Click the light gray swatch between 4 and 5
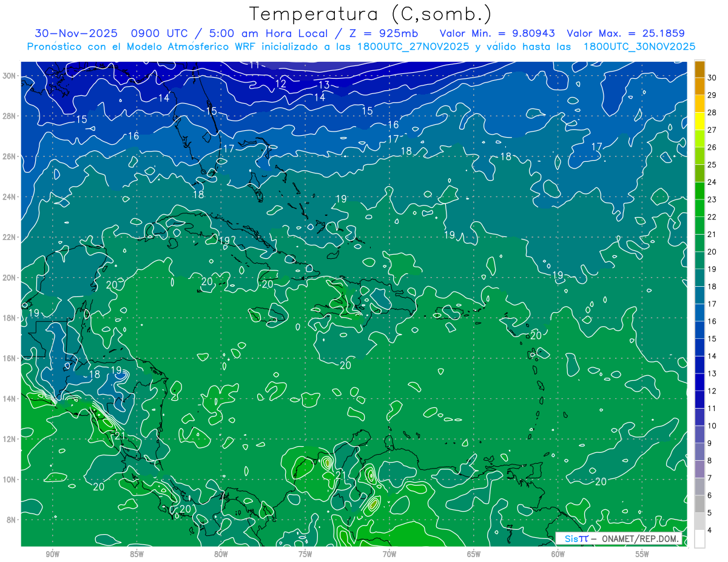 pyautogui.click(x=699, y=521)
